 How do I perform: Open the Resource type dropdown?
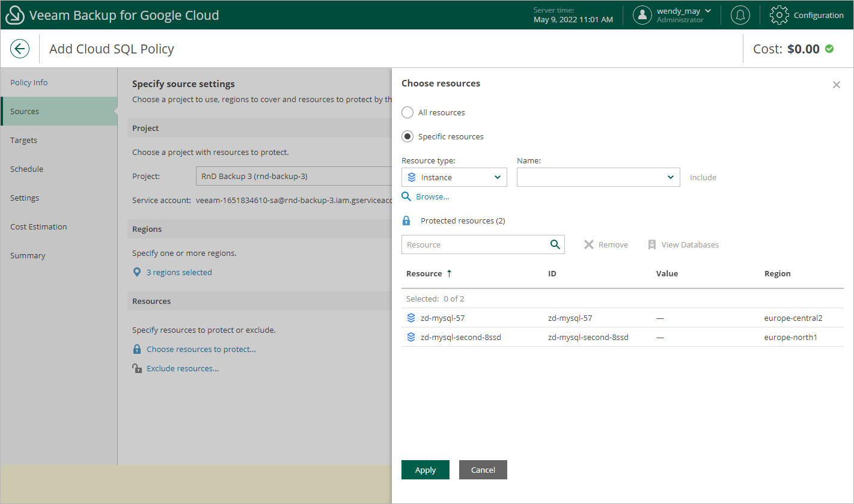tap(454, 177)
